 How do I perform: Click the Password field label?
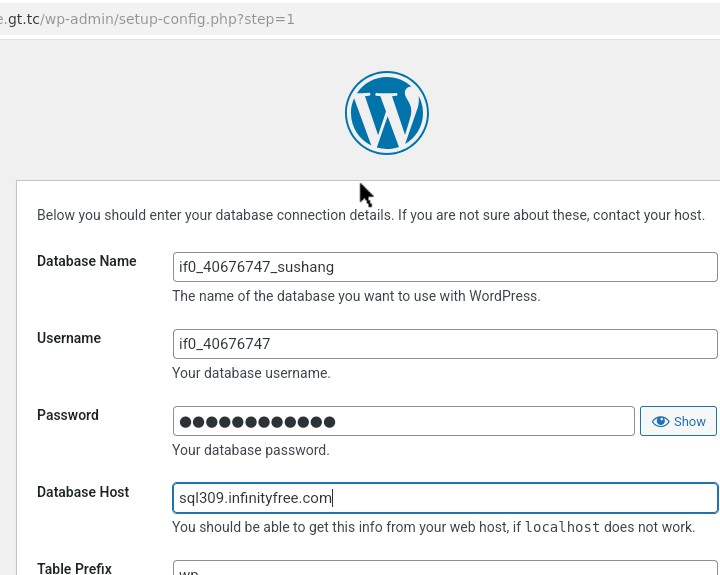click(x=68, y=415)
